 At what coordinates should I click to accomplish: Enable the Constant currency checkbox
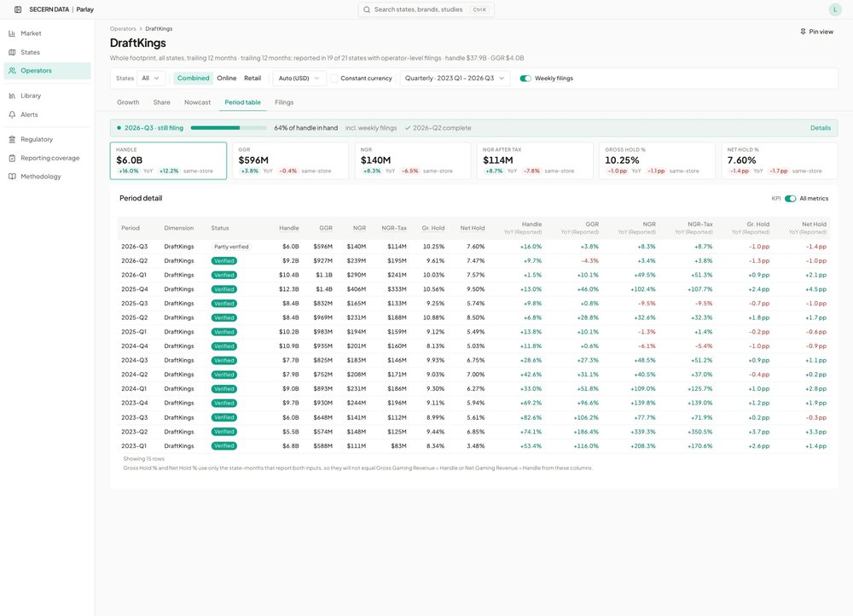coord(334,78)
